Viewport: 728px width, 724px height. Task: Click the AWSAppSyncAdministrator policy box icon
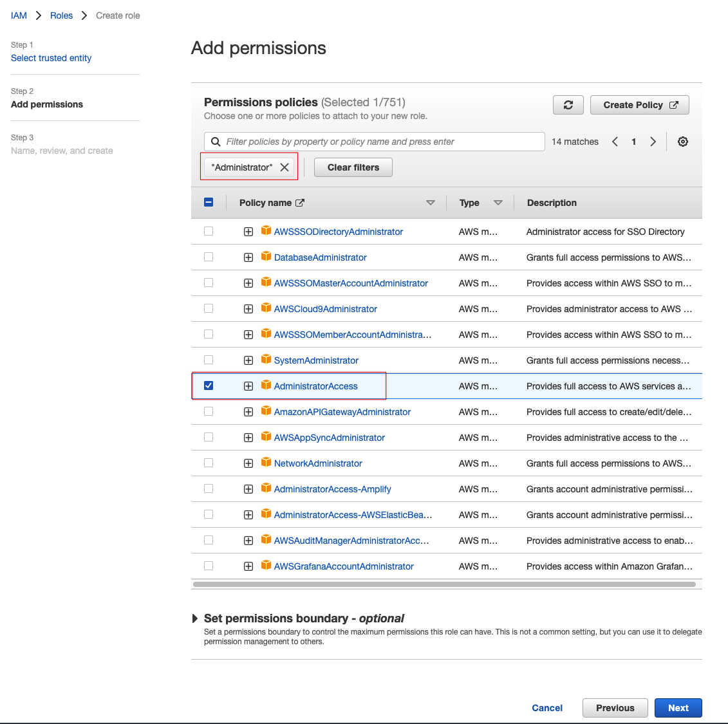pyautogui.click(x=266, y=437)
